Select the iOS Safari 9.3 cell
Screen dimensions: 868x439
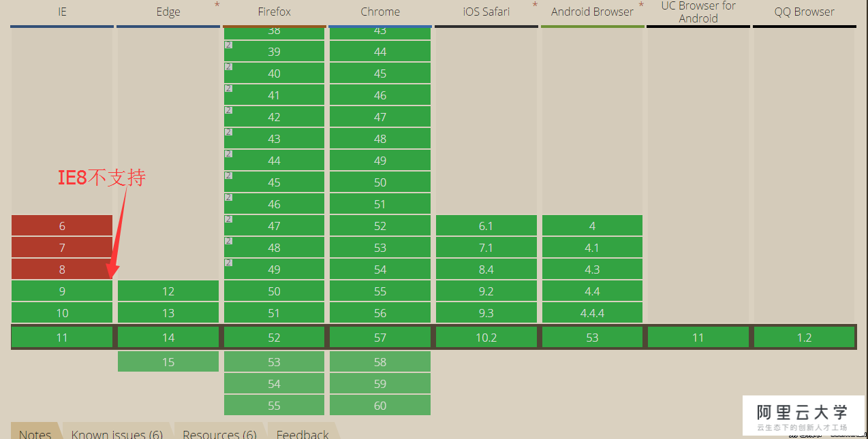point(486,313)
